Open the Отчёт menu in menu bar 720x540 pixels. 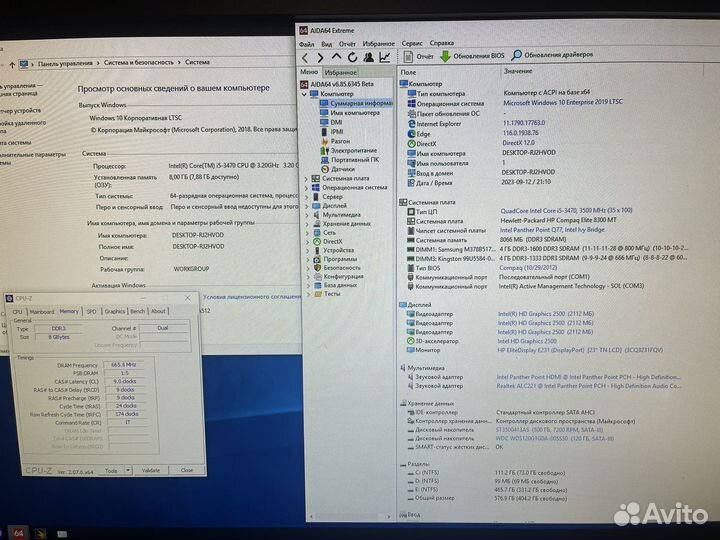click(x=347, y=44)
